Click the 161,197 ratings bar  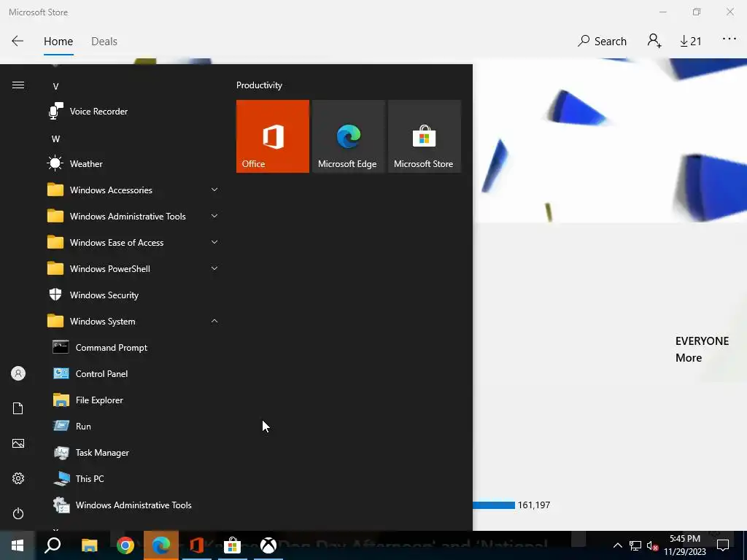[494, 505]
